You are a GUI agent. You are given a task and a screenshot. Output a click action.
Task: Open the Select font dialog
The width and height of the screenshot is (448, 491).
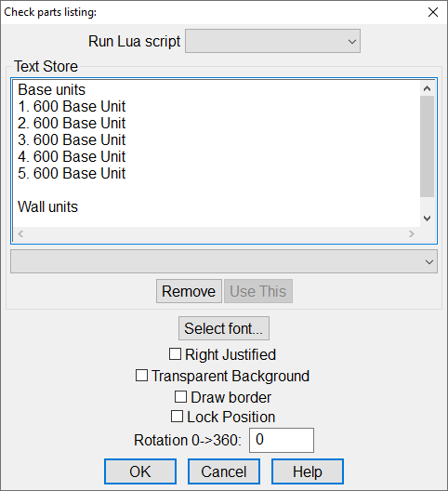pos(224,328)
